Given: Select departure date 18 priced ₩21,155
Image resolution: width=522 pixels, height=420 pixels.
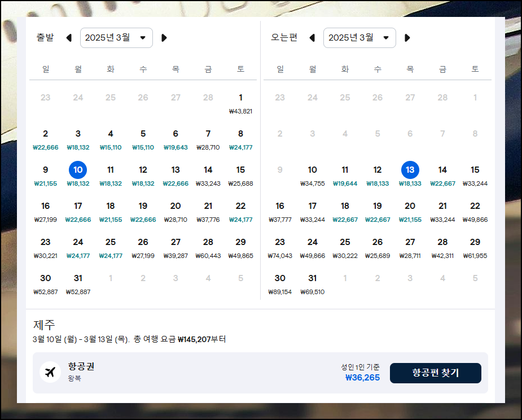Looking at the screenshot, I should click(111, 212).
